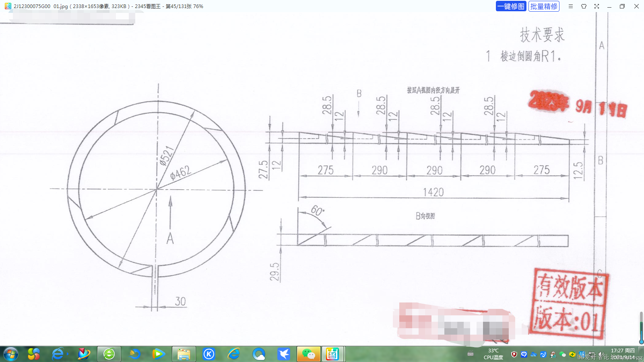
Task: Click the 33℃ CPU温度 indicator
Action: tap(493, 354)
